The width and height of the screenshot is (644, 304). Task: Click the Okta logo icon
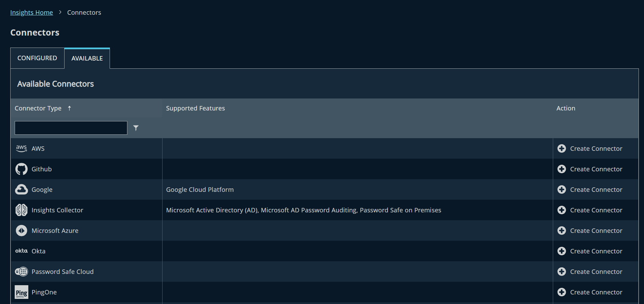pyautogui.click(x=22, y=251)
